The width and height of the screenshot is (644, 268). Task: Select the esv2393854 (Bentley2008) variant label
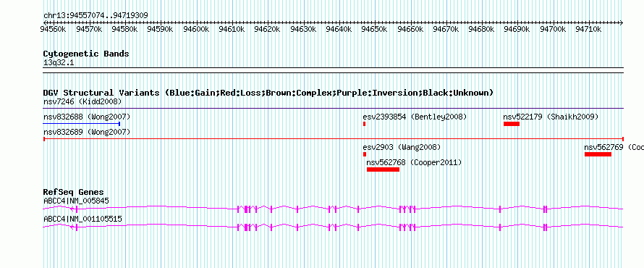tap(415, 117)
